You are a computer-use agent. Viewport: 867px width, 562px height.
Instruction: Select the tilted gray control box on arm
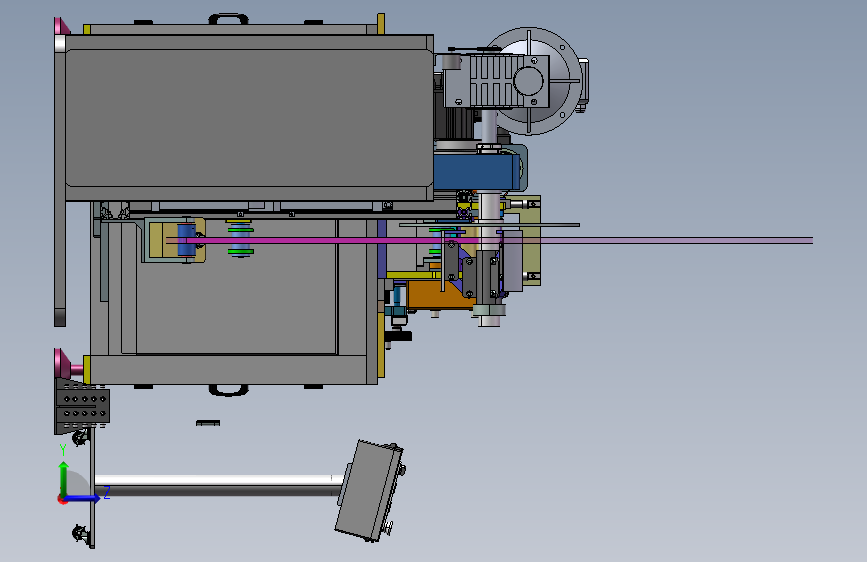coord(368,491)
